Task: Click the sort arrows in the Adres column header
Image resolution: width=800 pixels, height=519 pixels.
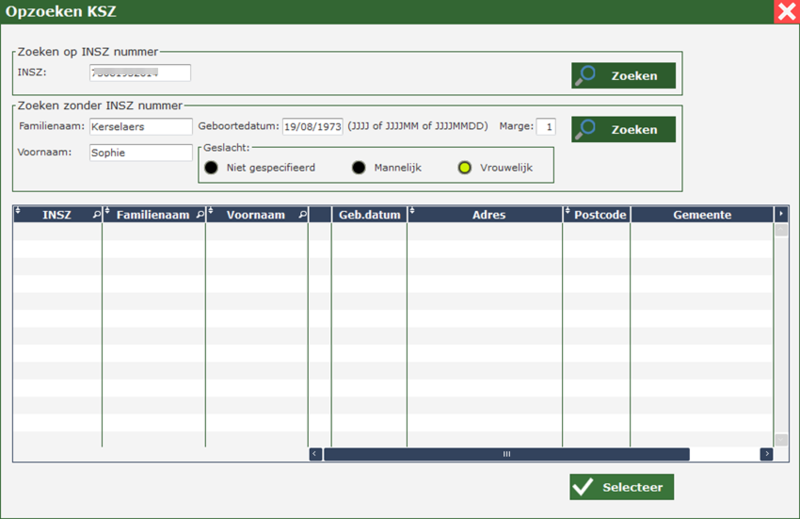Action: pyautogui.click(x=413, y=213)
